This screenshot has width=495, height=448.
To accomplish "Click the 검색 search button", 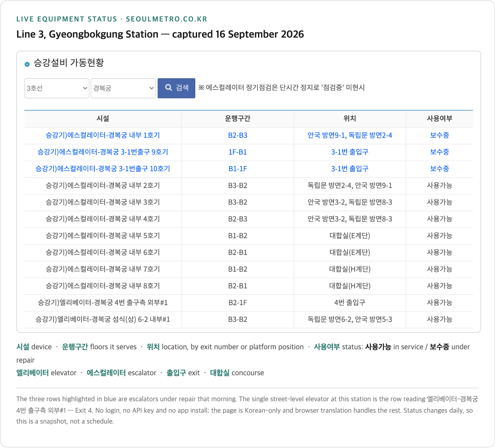I will [x=176, y=88].
